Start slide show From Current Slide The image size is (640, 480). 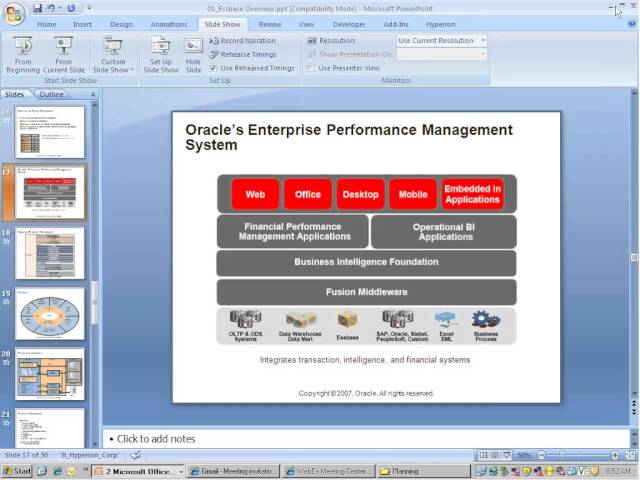(x=64, y=55)
